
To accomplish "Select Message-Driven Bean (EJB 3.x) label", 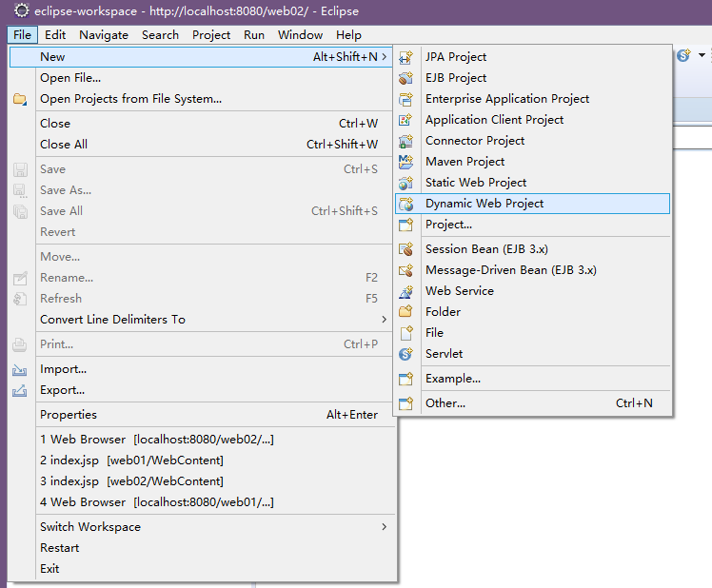I will pos(511,270).
